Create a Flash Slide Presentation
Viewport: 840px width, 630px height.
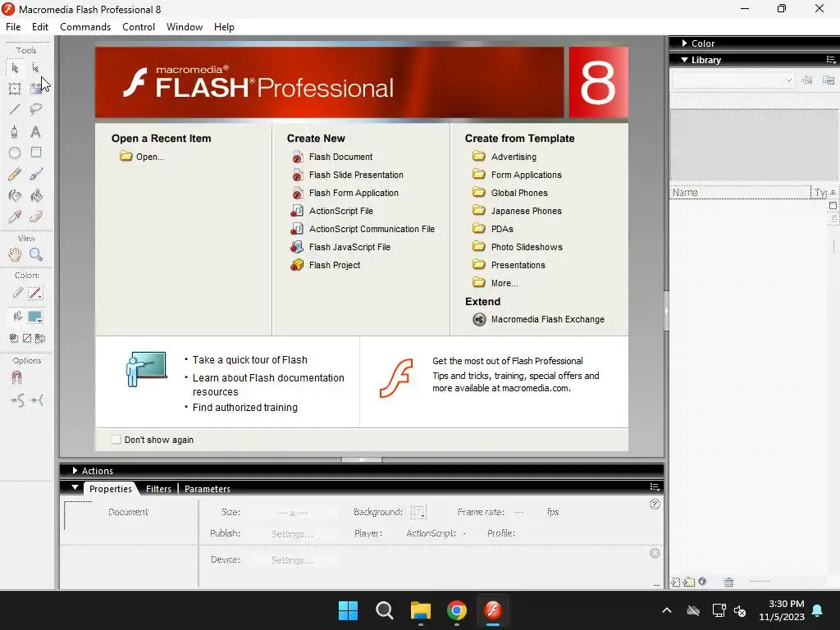347,175
